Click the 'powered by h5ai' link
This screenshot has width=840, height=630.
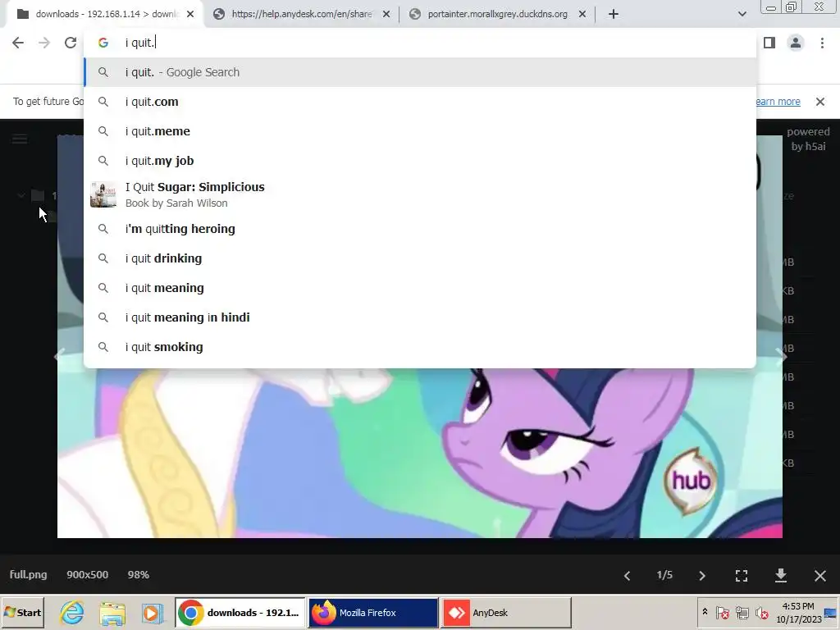coord(808,139)
